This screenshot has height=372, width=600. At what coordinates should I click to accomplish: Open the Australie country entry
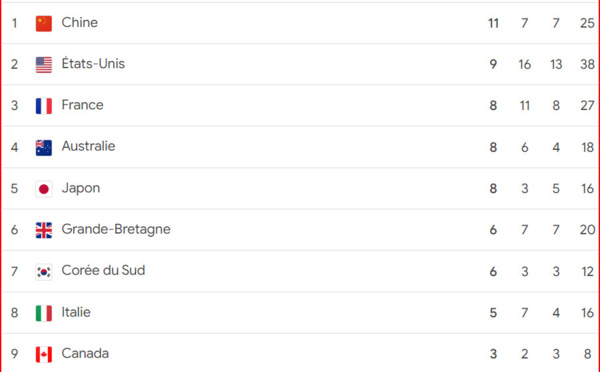pos(88,146)
